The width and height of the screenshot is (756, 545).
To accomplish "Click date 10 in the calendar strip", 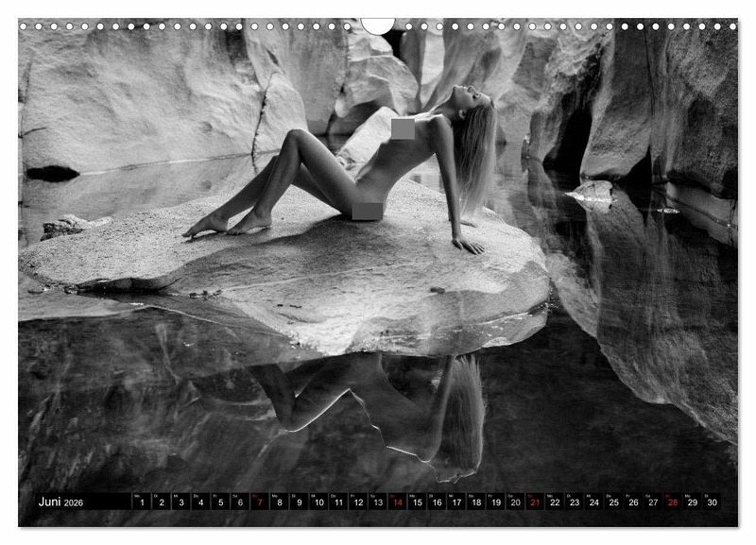I will point(318,502).
